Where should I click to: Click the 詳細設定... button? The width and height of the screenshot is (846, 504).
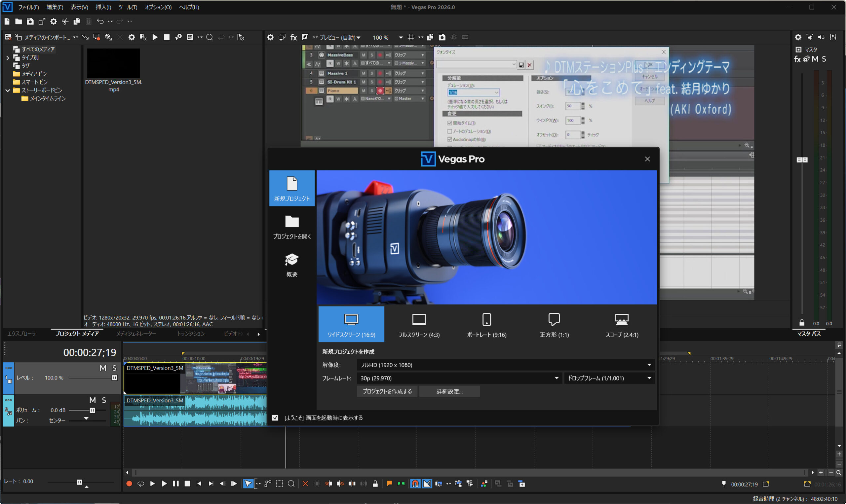[x=449, y=392]
